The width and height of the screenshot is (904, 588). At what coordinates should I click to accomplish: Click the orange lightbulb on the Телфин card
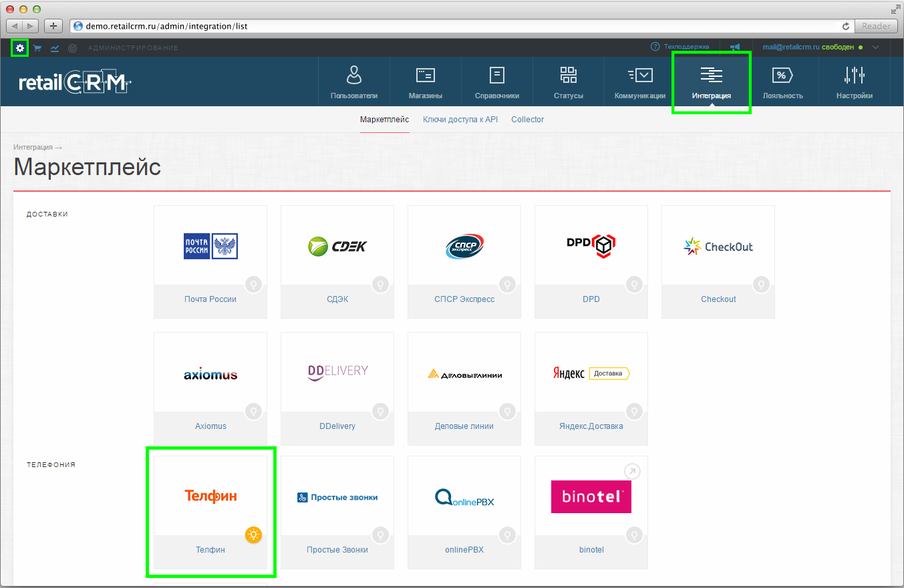coord(253,535)
